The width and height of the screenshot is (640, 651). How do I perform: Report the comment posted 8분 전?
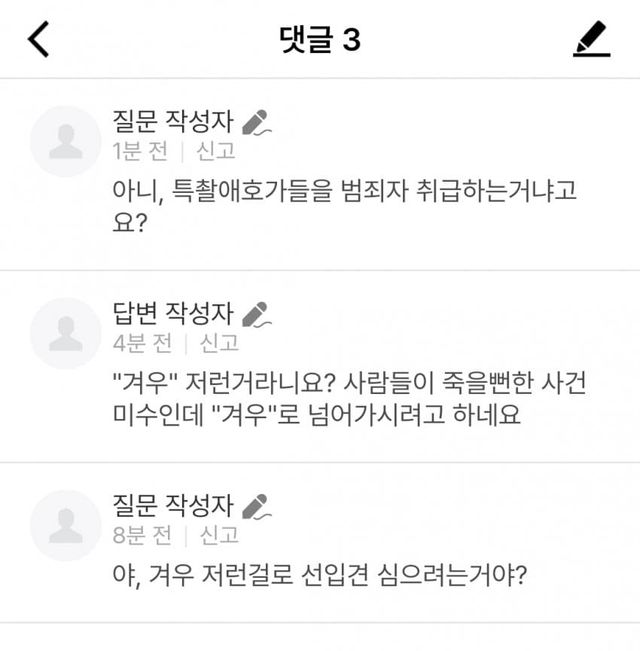(219, 535)
